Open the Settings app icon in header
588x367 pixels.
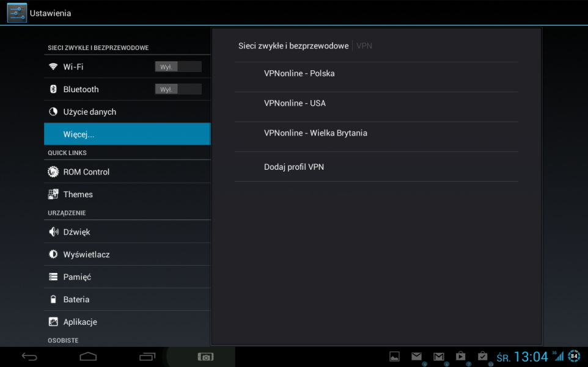(x=17, y=13)
